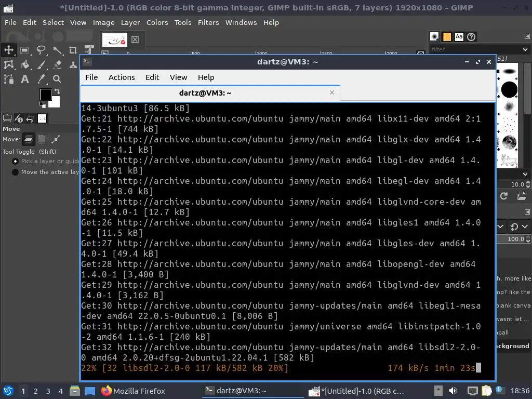The image size is (532, 399).
Task: Open the Patterns tab in right dock
Action: coord(447,37)
